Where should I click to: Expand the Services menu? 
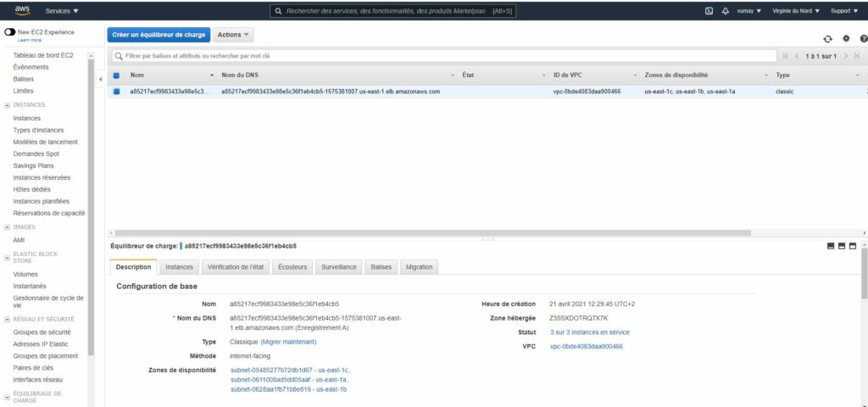tap(62, 11)
